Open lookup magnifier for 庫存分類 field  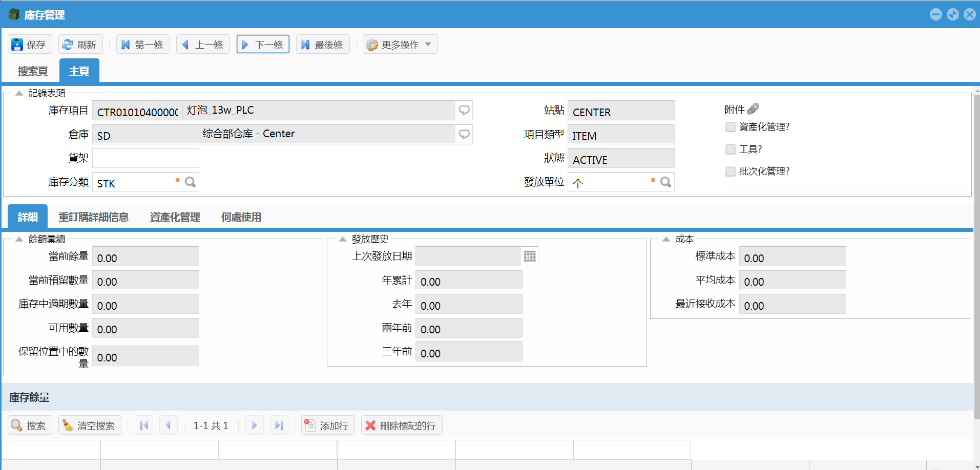point(190,182)
